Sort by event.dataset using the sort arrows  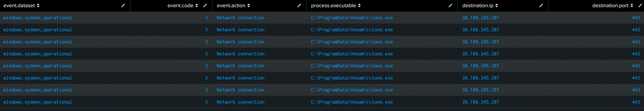point(38,6)
